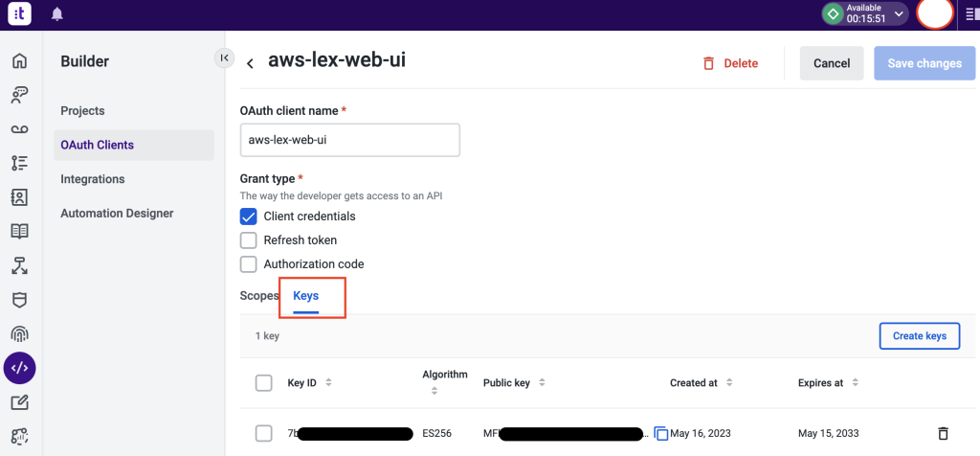The height and width of the screenshot is (456, 980).
Task: Select the ES256 key row checkbox
Action: click(264, 433)
